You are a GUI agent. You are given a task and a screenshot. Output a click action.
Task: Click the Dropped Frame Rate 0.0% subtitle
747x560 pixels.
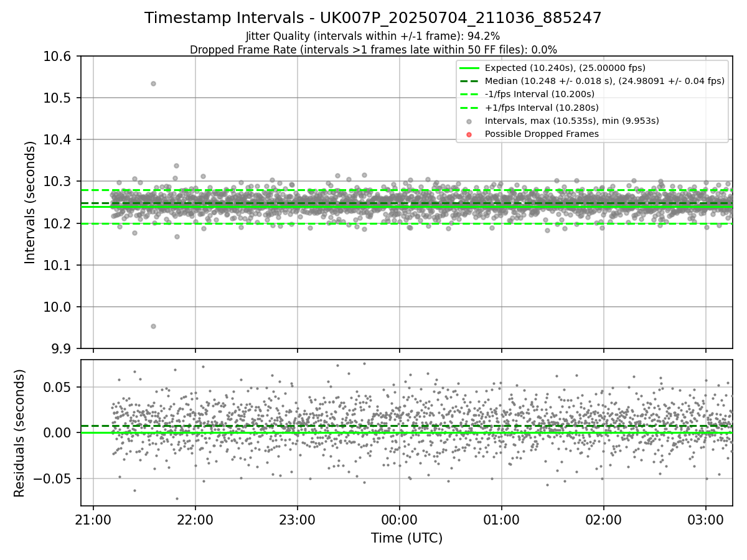pyautogui.click(x=373, y=50)
